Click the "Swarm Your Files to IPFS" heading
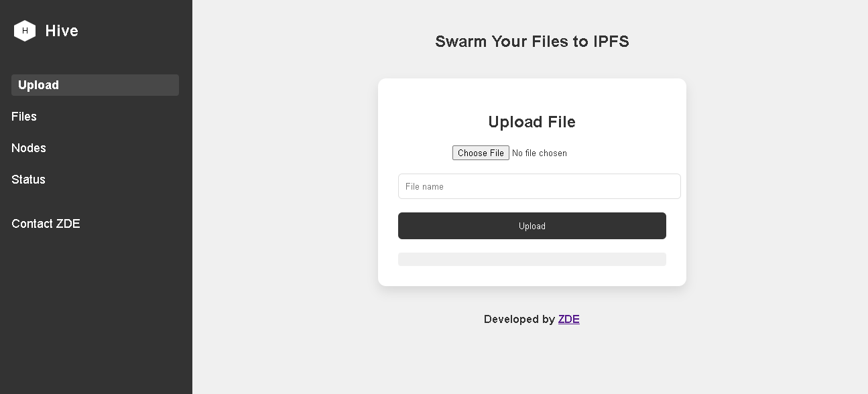Viewport: 868px width, 394px height. pos(532,42)
